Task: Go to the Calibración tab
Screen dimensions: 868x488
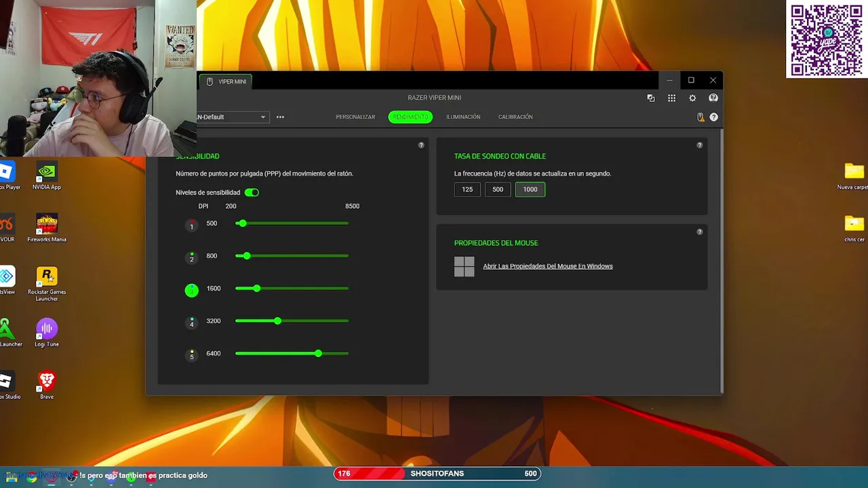Action: pyautogui.click(x=515, y=117)
